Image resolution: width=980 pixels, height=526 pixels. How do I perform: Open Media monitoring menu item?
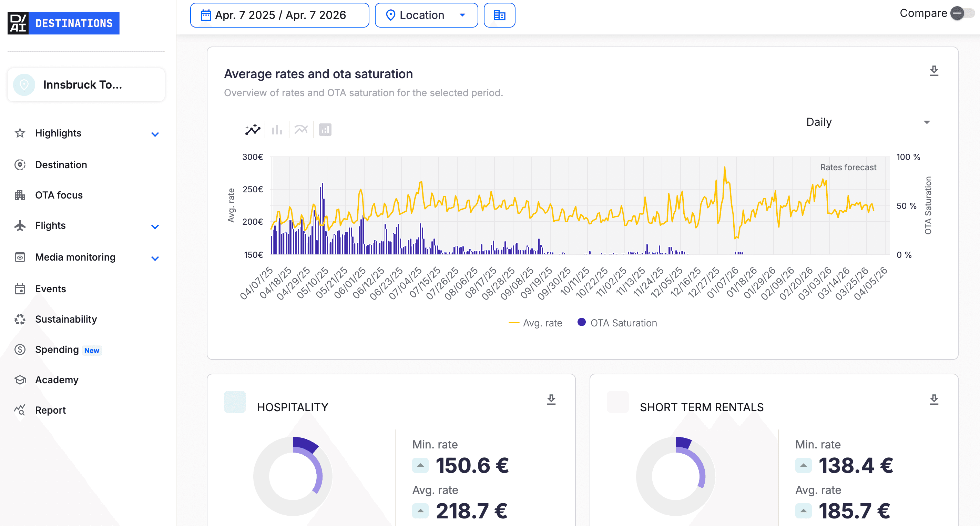click(x=87, y=257)
